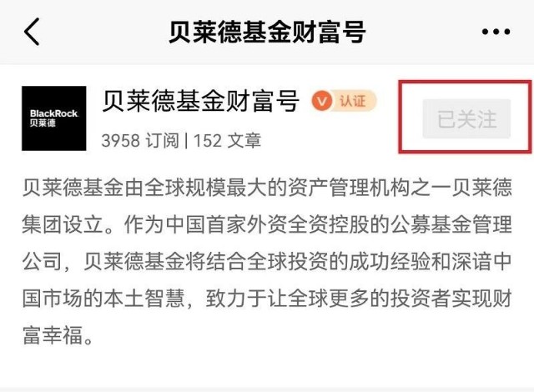Viewport: 534px width, 392px height.
Task: Open the three-dot more options menu
Action: [496, 32]
